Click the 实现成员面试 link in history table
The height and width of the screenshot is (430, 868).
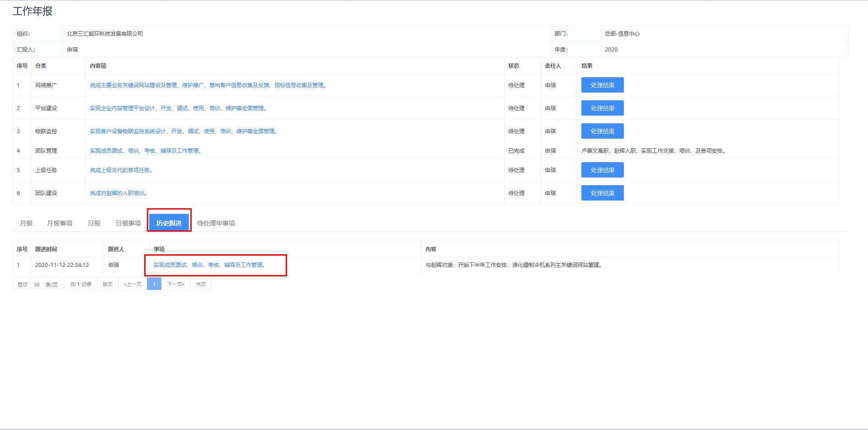click(209, 265)
